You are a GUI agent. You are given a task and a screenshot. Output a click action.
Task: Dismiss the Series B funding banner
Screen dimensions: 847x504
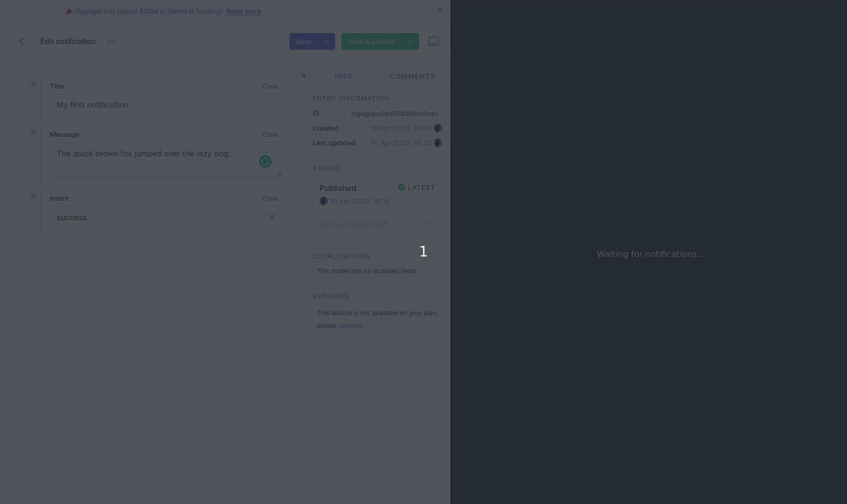coord(440,10)
